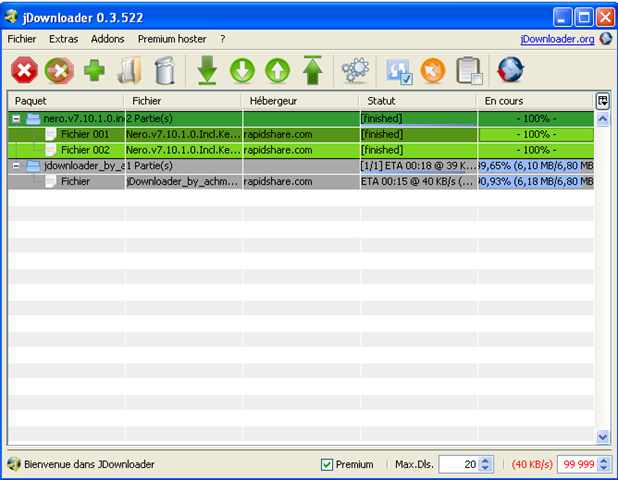Click the Fichier 001 document icon
Image resolution: width=618 pixels, height=480 pixels.
coord(51,134)
